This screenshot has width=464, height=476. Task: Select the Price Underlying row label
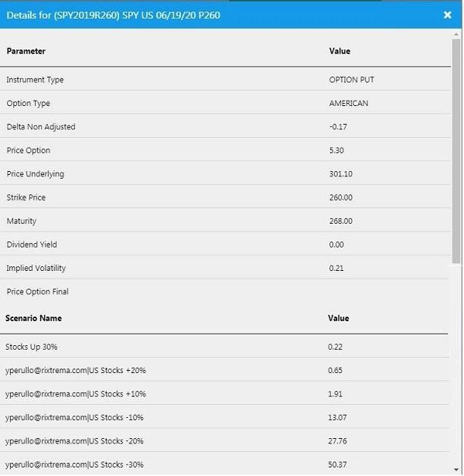36,174
